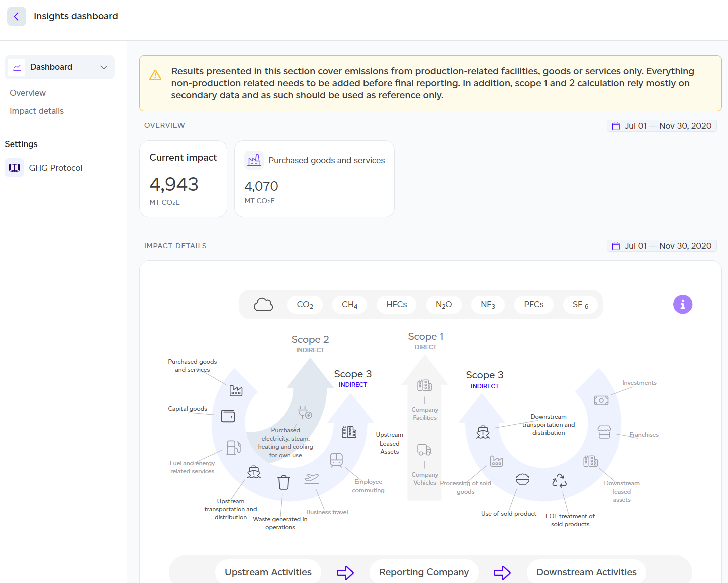Image resolution: width=728 pixels, height=583 pixels.
Task: Click the downstream leased assets building icon
Action: pos(591,461)
